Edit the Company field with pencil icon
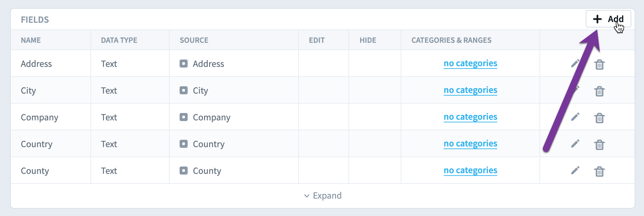The width and height of the screenshot is (644, 216). 575,117
